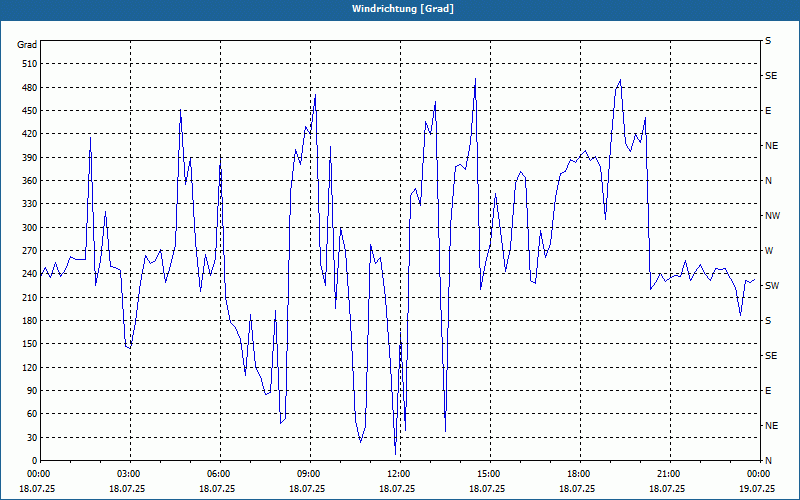Click the 18.07.25 date under 12:00
800x500 pixels.
coord(397,488)
